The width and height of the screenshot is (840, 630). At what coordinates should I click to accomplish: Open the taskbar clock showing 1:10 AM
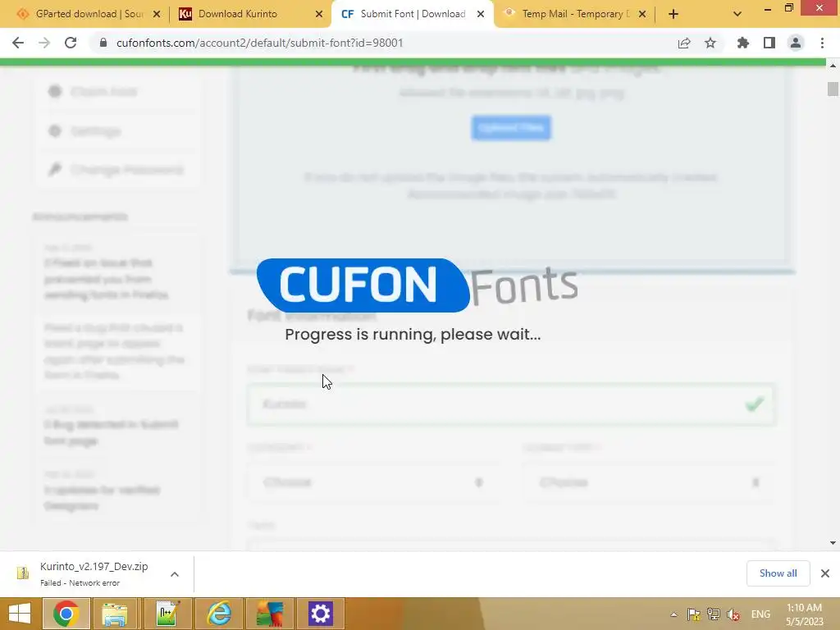point(804,614)
